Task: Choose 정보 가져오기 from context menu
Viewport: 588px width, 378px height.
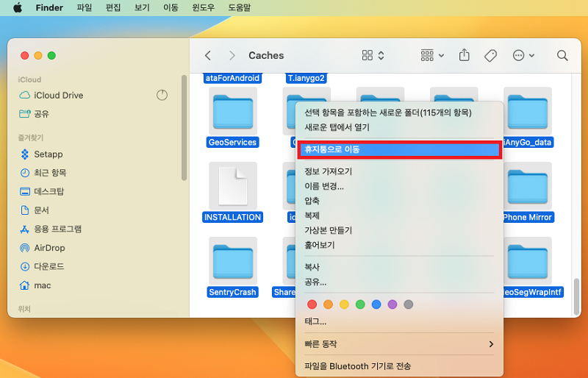Action: tap(329, 171)
